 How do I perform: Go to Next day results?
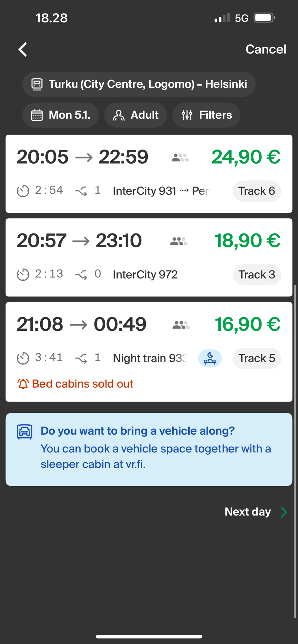pyautogui.click(x=255, y=512)
